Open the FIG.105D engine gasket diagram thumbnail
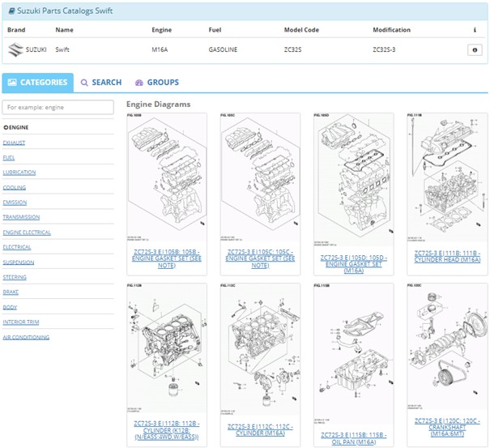490x448 pixels. coord(354,180)
